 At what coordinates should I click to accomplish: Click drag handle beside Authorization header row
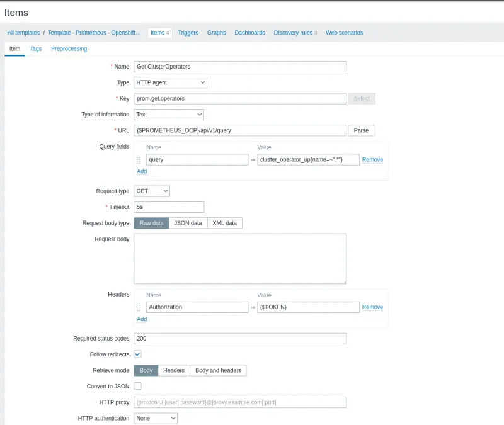click(x=139, y=307)
